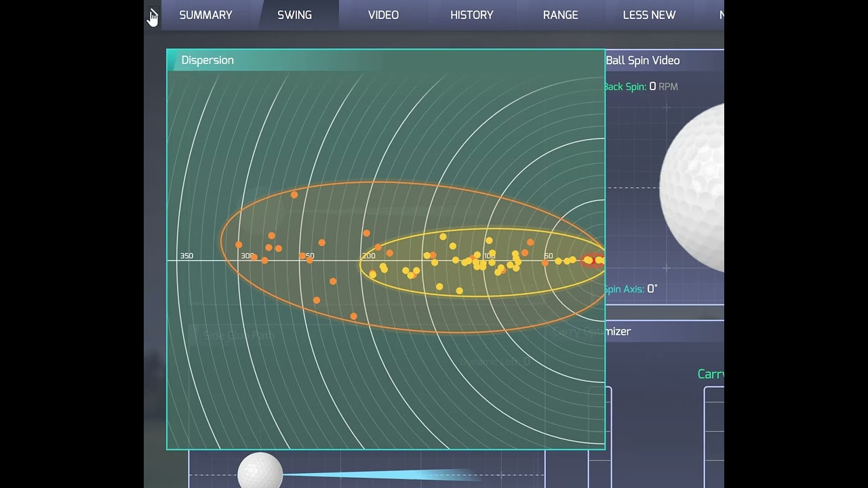This screenshot has height=488, width=868.
Task: Click the 300 distance label
Action: 248,256
